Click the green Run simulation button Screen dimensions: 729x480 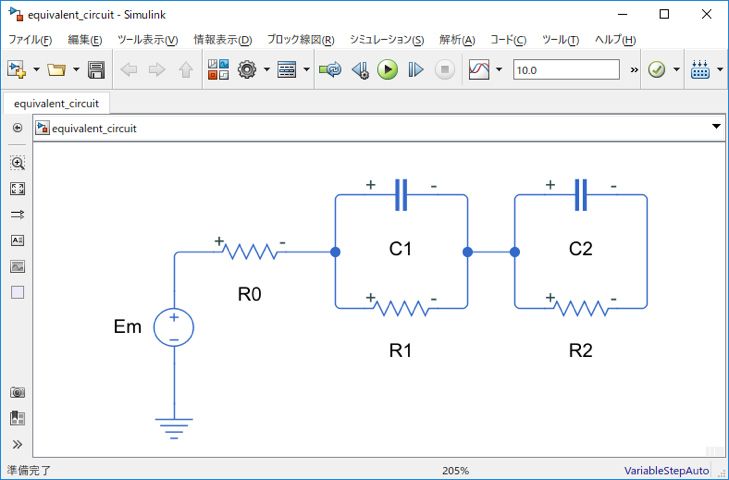pyautogui.click(x=388, y=70)
